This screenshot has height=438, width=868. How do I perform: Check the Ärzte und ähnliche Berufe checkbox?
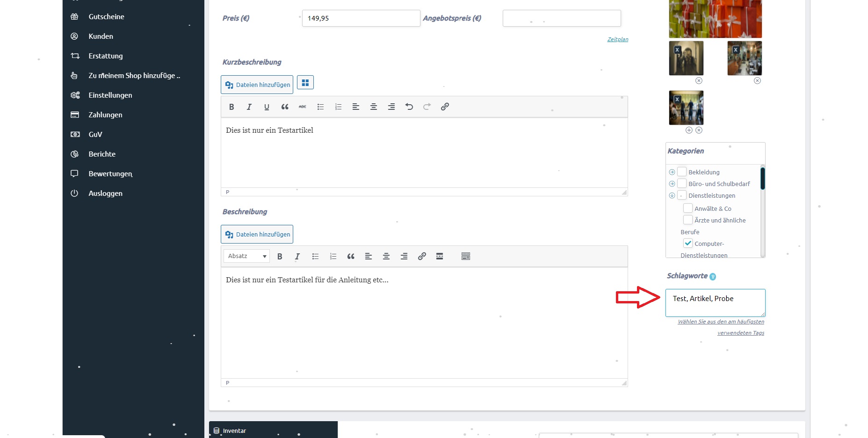click(688, 220)
